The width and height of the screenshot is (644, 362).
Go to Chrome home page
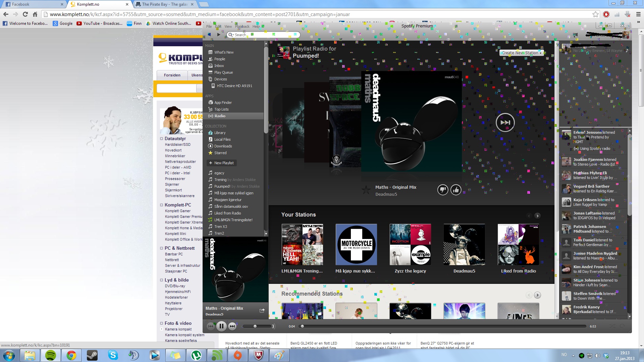coord(35,14)
